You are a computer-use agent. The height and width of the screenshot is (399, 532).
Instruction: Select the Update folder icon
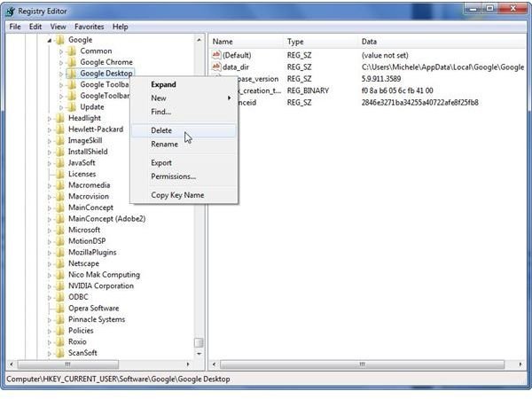72,107
